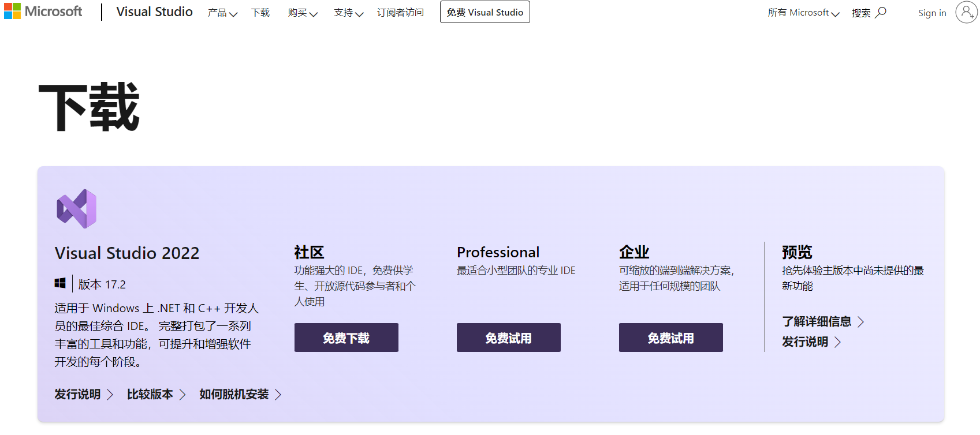Click the chevron next to 如何脱机安装
The width and height of the screenshot is (980, 435).
click(x=278, y=395)
